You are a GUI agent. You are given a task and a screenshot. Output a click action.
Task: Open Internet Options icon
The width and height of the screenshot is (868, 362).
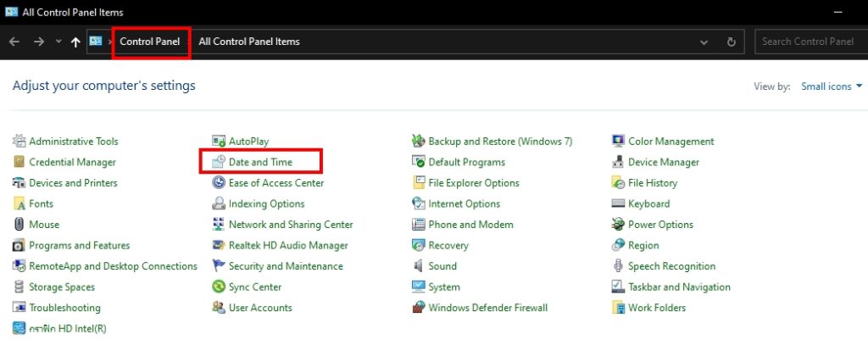(419, 203)
